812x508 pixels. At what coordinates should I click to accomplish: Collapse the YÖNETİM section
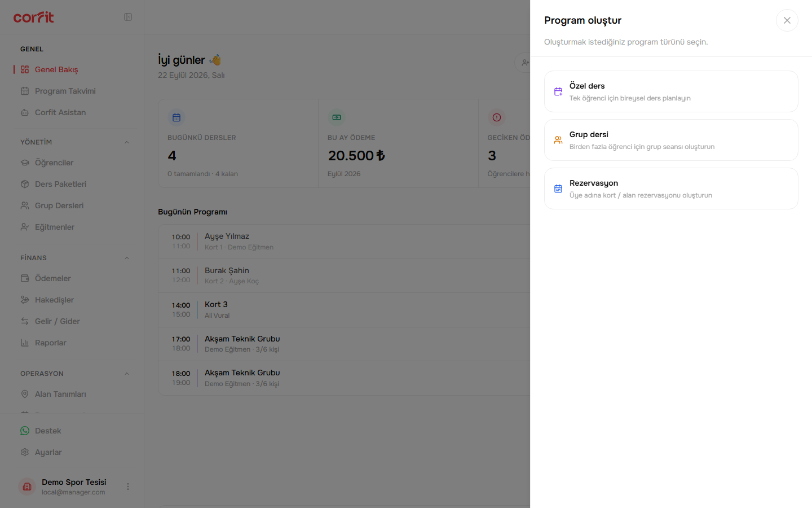pos(127,142)
